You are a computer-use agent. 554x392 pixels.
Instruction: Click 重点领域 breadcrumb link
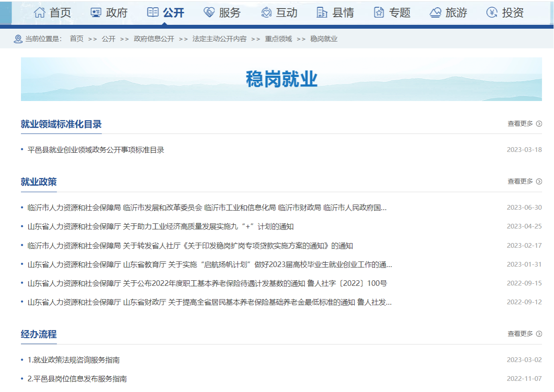point(278,39)
